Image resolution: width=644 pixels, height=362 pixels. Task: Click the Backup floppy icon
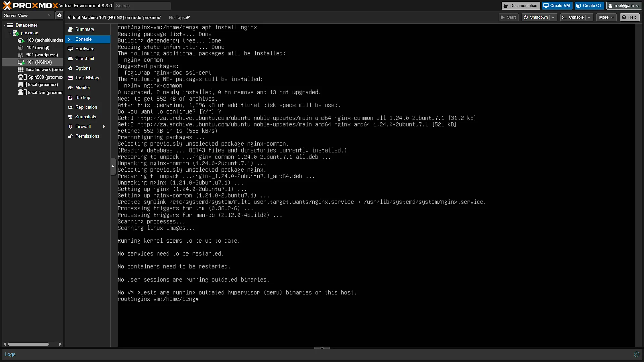tap(70, 98)
